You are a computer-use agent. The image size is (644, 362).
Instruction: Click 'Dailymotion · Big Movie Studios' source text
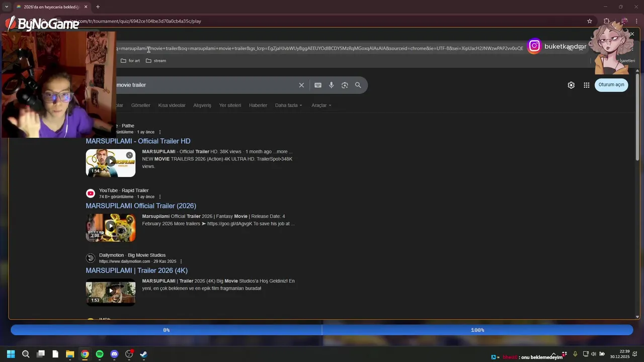click(132, 255)
